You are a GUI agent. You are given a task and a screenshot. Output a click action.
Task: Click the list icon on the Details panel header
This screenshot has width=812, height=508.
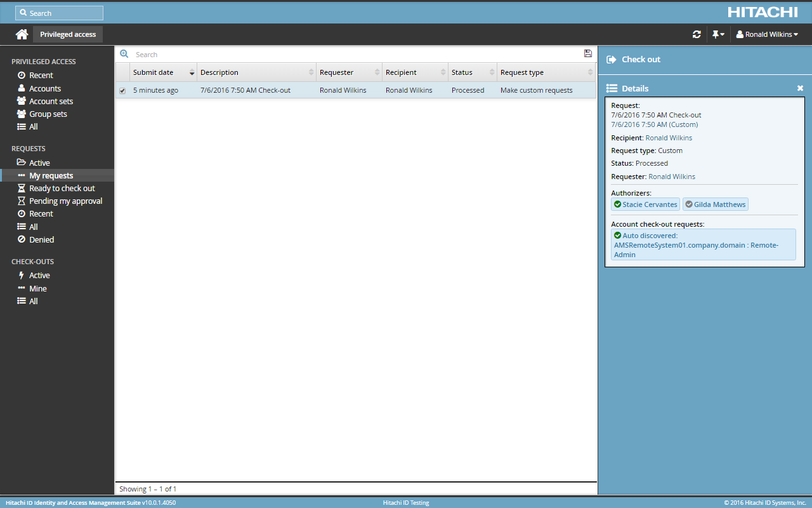[613, 88]
